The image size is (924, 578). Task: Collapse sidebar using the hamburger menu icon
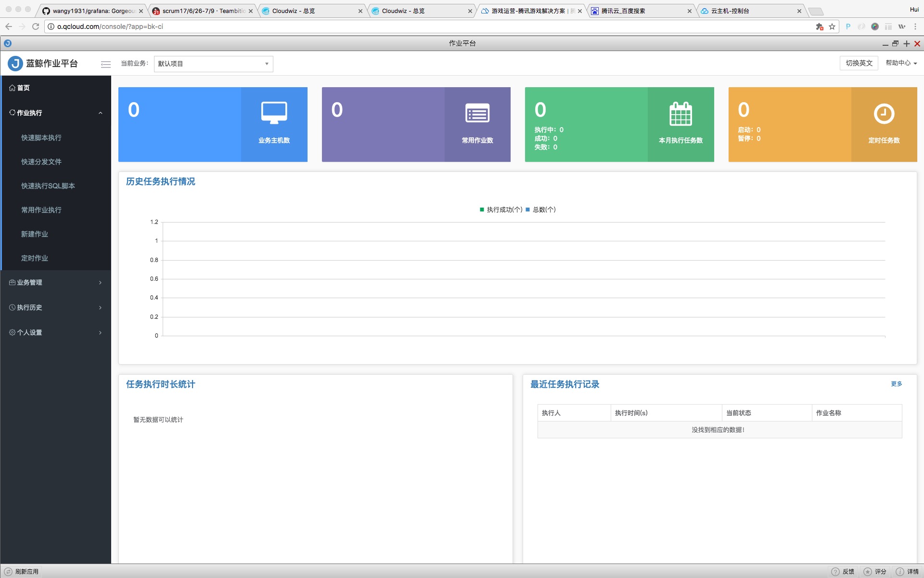point(106,64)
